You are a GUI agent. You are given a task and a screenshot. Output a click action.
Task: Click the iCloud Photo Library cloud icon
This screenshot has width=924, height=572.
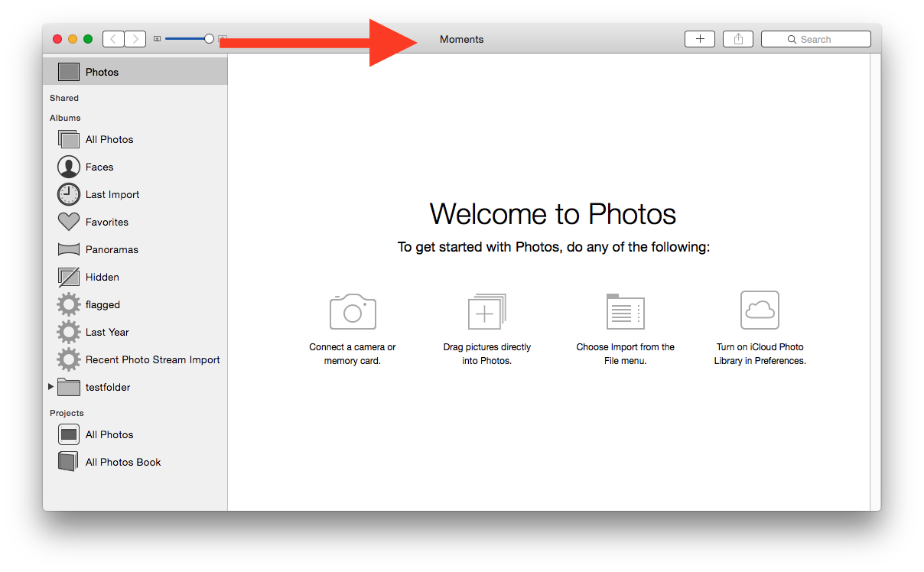pyautogui.click(x=760, y=310)
